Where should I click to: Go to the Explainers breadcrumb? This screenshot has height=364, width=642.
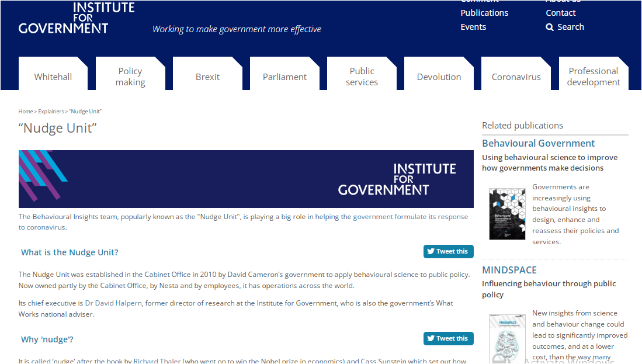[x=51, y=112]
